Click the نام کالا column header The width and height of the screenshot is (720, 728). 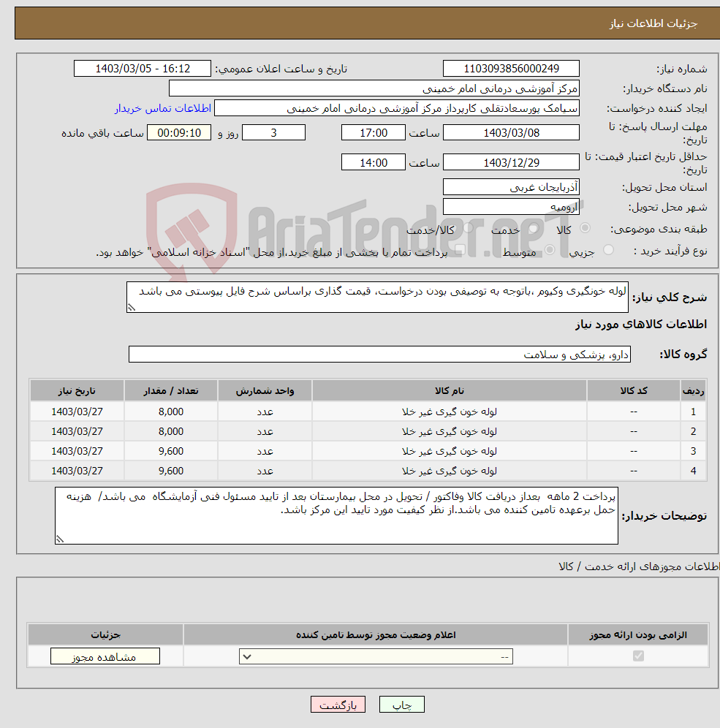(450, 391)
